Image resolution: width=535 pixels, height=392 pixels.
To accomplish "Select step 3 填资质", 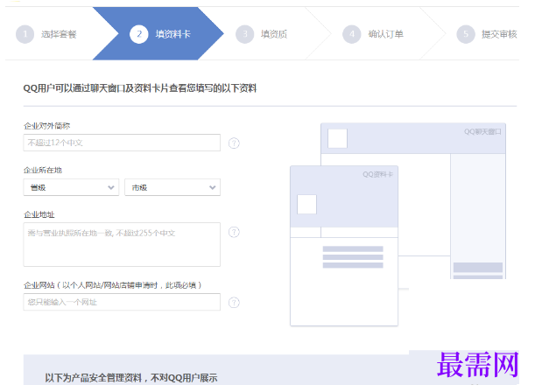I will click(x=261, y=34).
